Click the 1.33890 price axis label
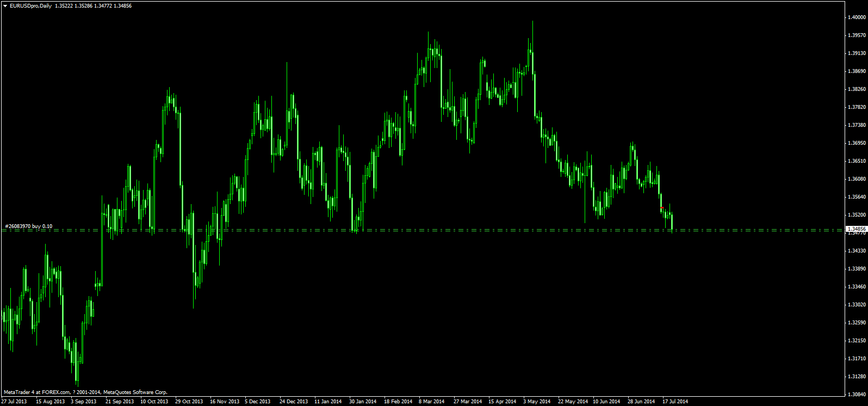Image resolution: width=868 pixels, height=406 pixels. [x=857, y=269]
